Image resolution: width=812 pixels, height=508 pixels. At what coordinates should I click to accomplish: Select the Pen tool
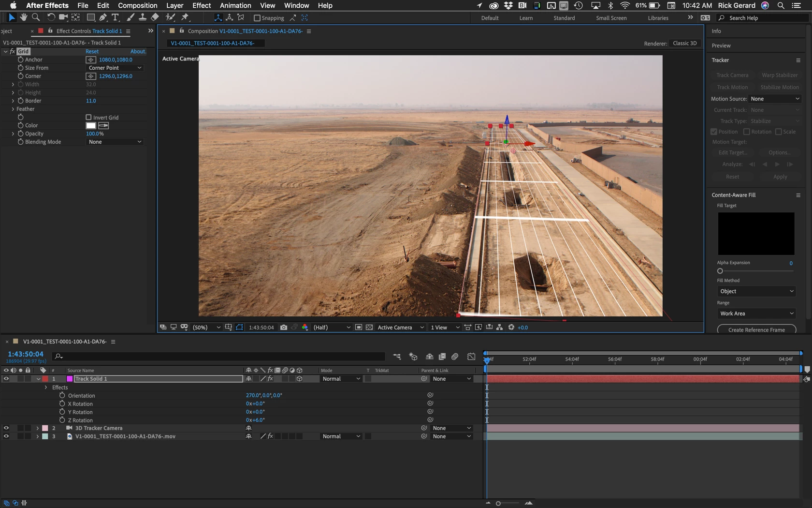103,17
